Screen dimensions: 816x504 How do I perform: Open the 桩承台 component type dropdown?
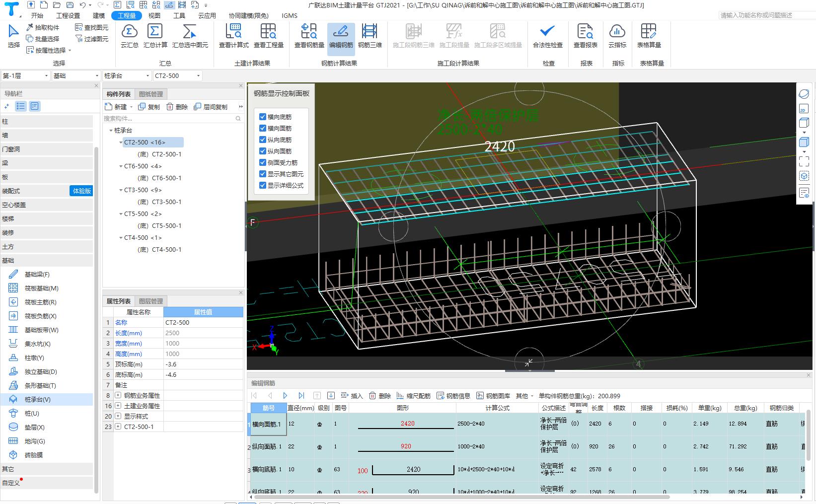click(127, 75)
